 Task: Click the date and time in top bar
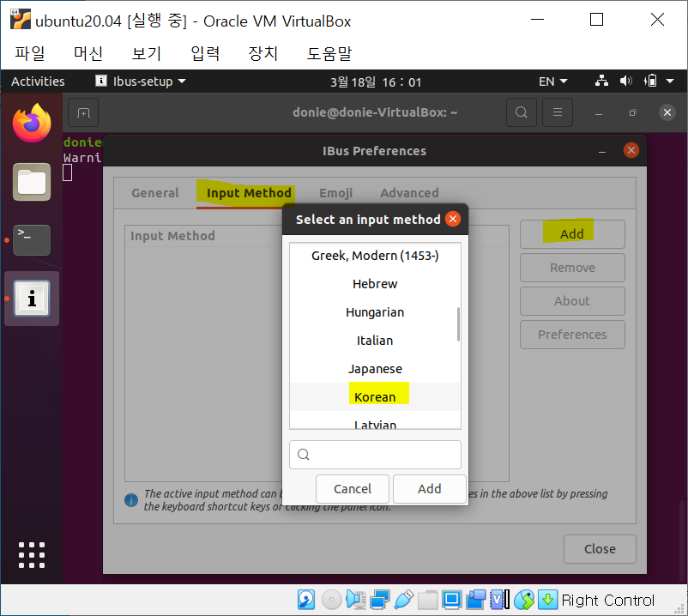click(376, 82)
